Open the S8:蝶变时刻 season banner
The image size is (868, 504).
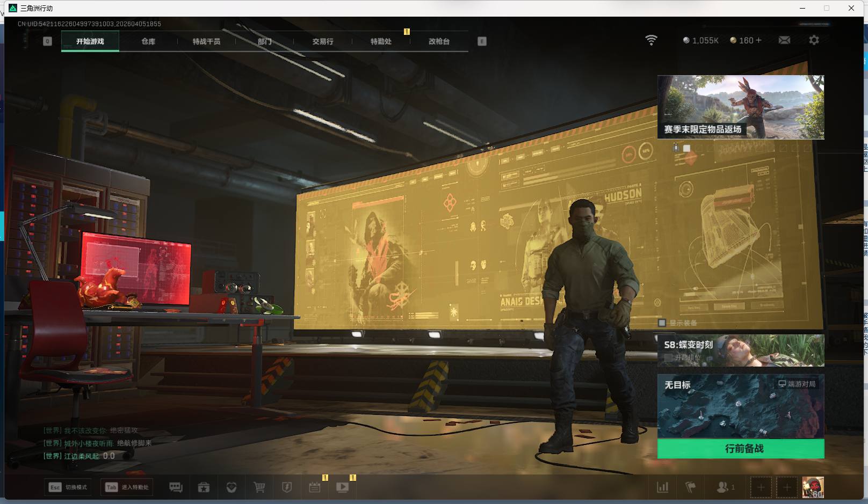(741, 350)
